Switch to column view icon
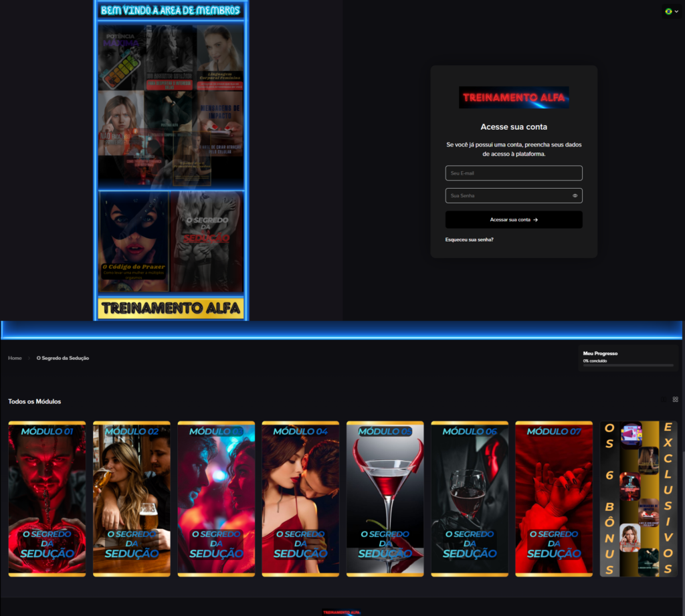The image size is (685, 616). (664, 399)
